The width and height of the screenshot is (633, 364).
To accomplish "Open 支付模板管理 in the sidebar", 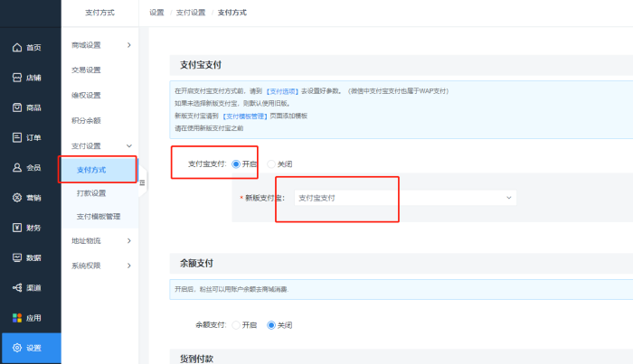I will click(x=99, y=217).
